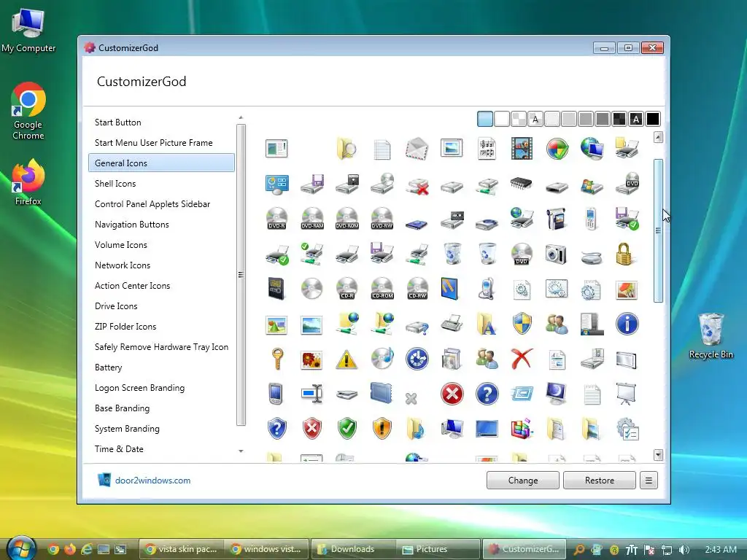Open the Recycle Bin desktop icon
Viewport: 747px width, 560px height.
point(711,335)
